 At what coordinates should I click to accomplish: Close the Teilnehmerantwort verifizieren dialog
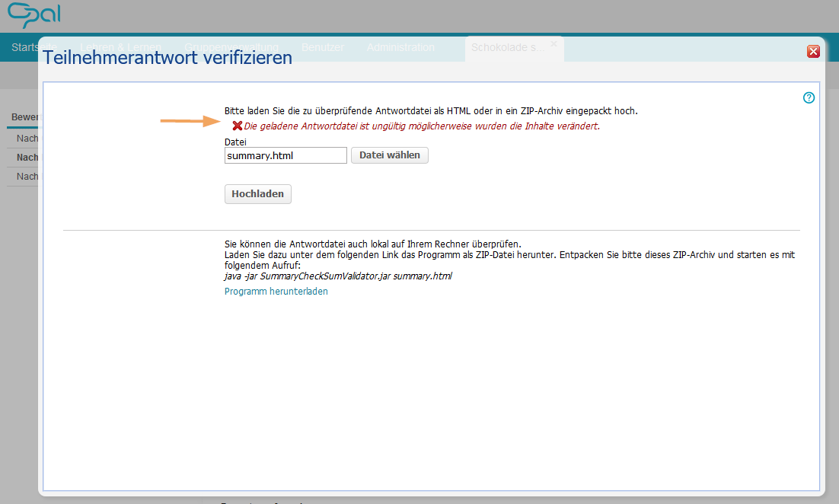pos(813,51)
